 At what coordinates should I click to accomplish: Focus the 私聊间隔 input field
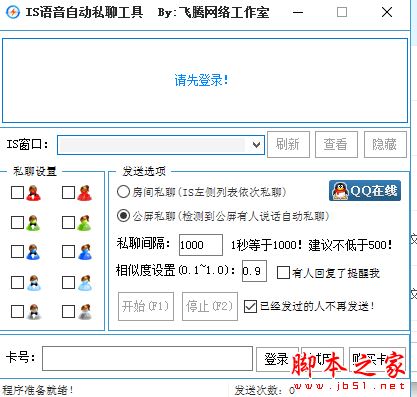point(201,245)
